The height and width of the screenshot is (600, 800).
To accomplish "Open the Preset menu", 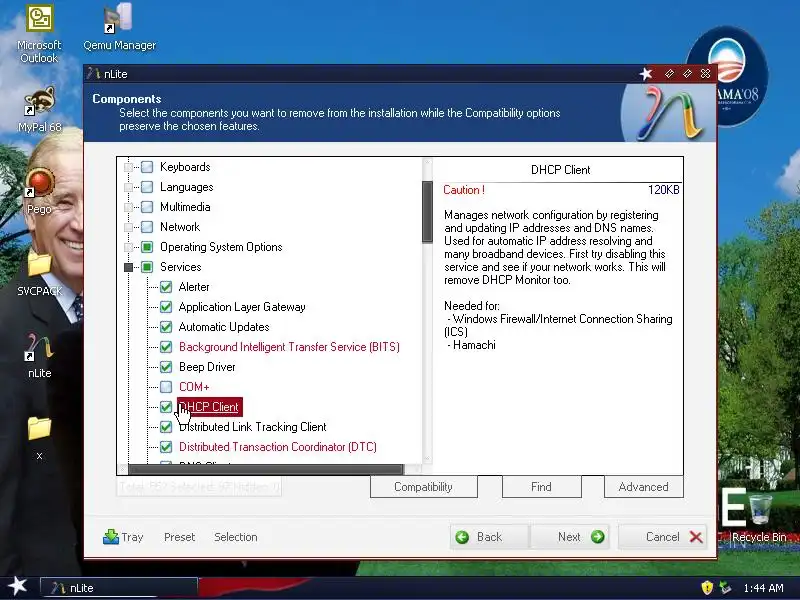I will coord(179,537).
